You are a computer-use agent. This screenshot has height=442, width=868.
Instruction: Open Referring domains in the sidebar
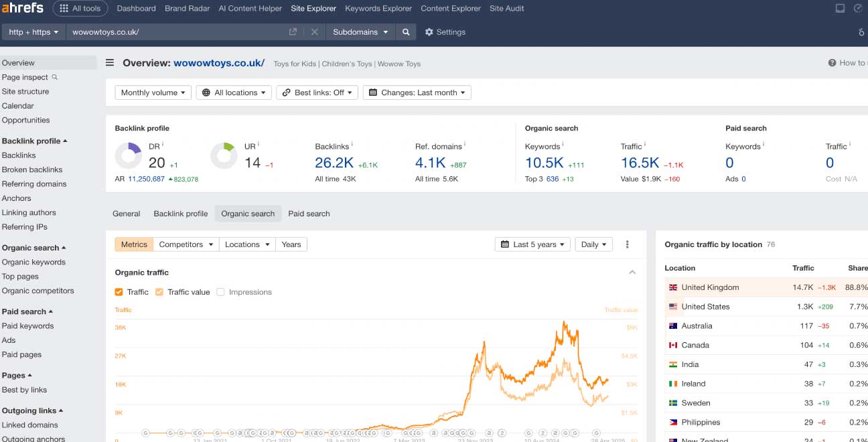click(34, 184)
